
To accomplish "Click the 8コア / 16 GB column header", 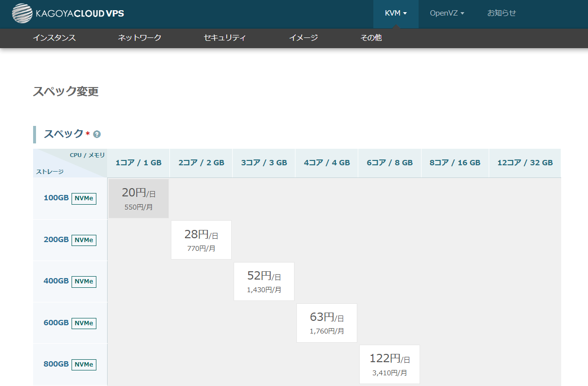I will point(455,163).
